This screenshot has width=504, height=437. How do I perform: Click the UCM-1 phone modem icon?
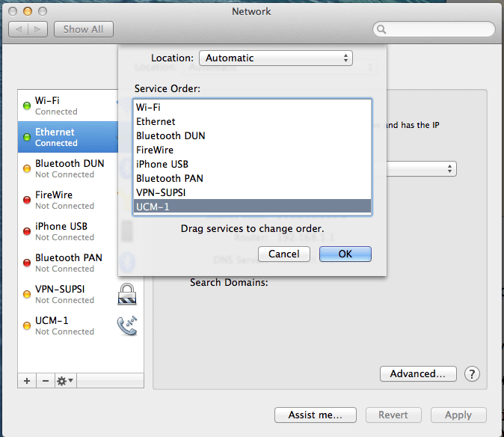[126, 326]
